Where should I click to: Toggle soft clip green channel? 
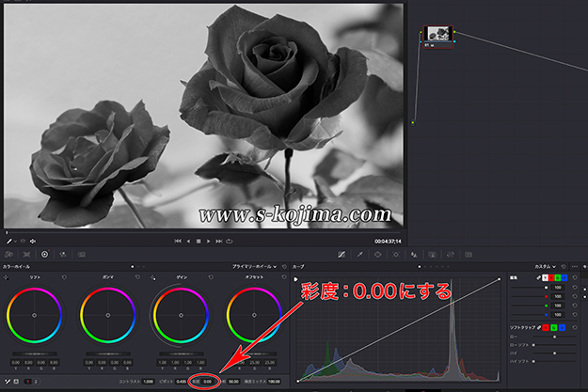coord(554,327)
